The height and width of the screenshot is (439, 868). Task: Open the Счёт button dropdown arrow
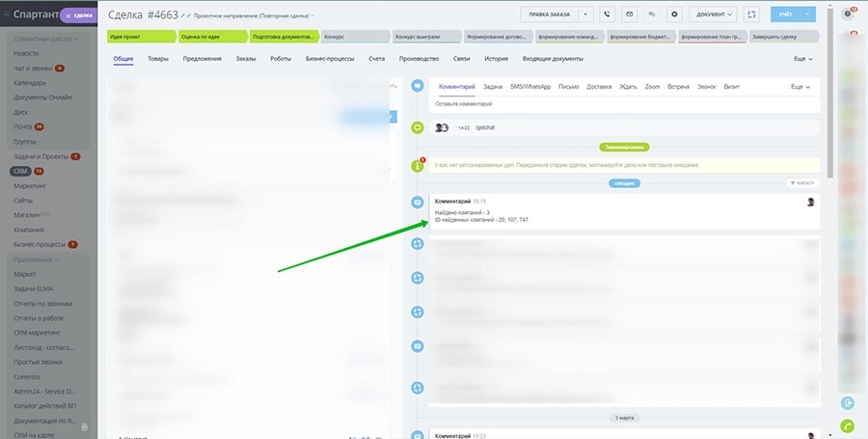[808, 14]
